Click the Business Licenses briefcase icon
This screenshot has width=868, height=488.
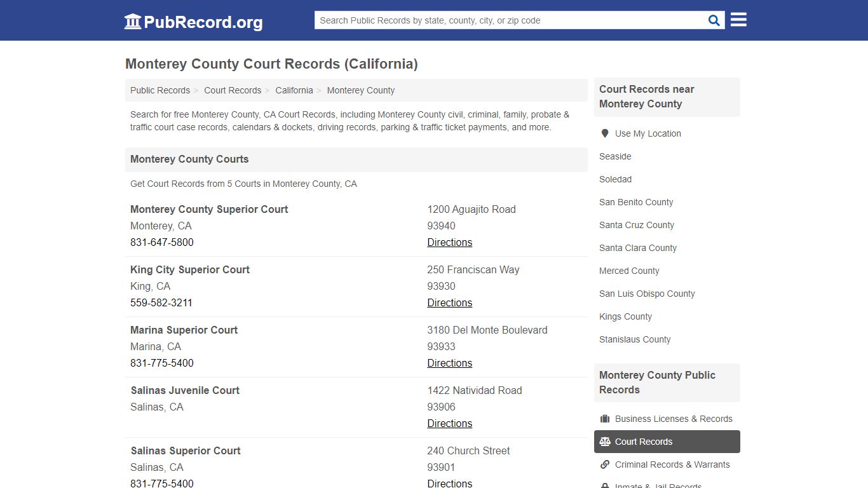click(605, 419)
